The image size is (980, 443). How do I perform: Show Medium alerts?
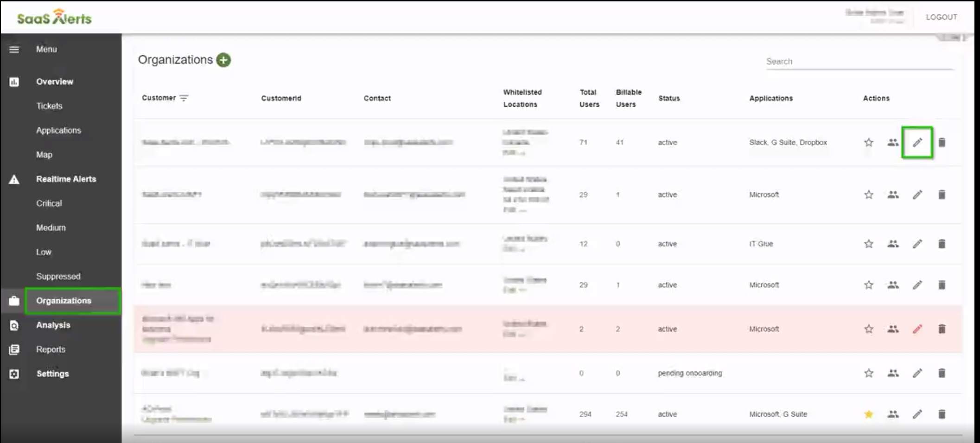(51, 228)
